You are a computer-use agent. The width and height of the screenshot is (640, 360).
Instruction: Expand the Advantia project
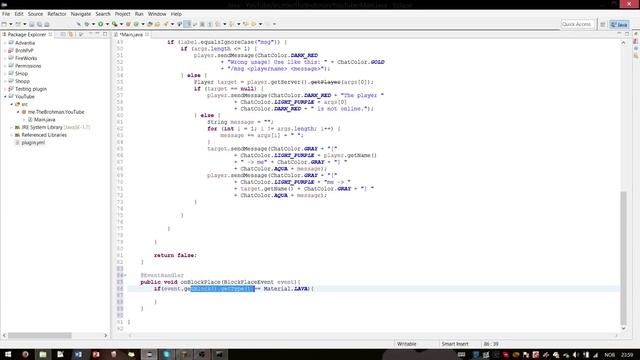(x=5, y=43)
